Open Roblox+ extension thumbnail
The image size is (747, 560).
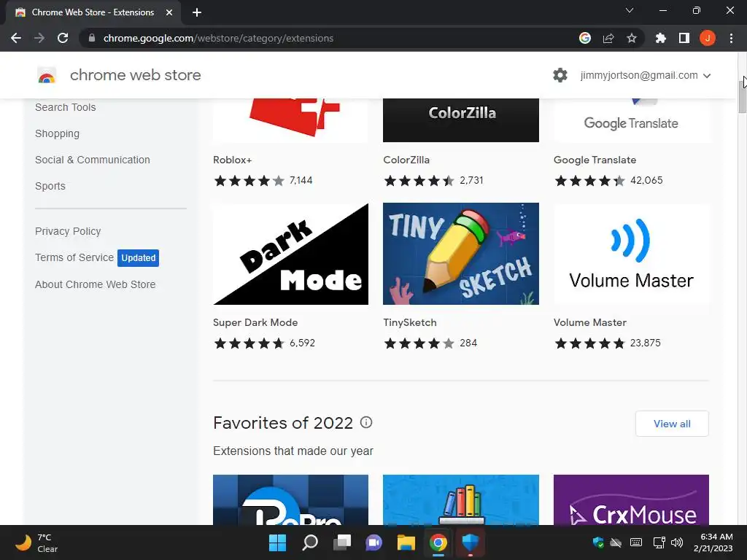[290, 120]
